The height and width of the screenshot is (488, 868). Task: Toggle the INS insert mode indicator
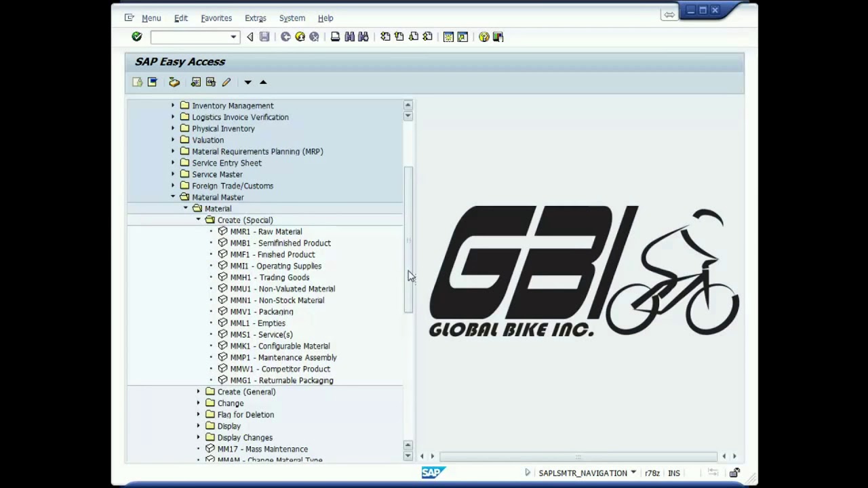coord(674,473)
